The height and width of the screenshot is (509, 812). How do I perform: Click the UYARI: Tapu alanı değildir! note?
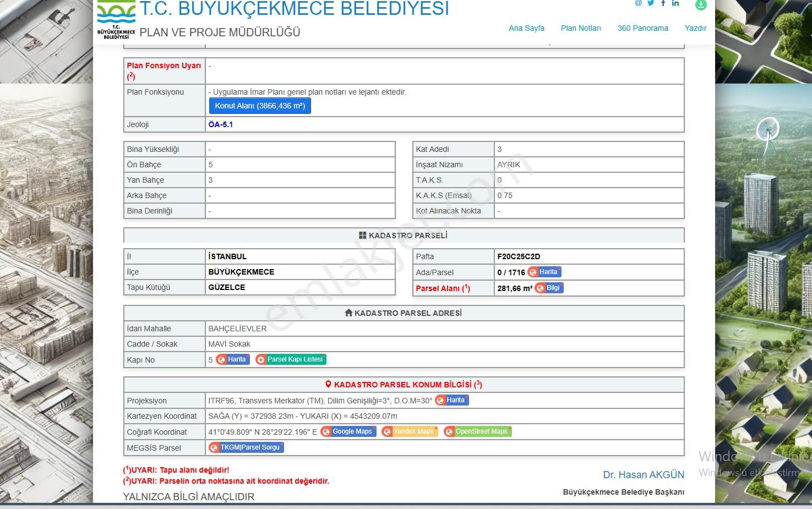[x=176, y=470]
